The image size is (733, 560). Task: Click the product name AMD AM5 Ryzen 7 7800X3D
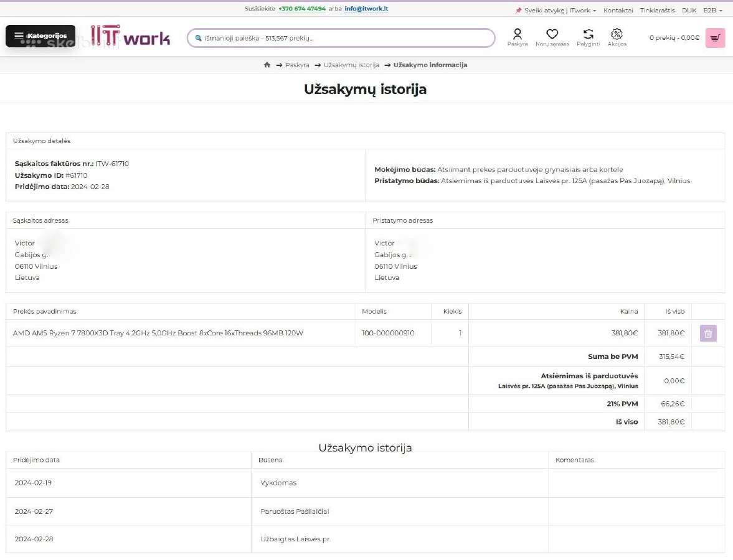[158, 333]
